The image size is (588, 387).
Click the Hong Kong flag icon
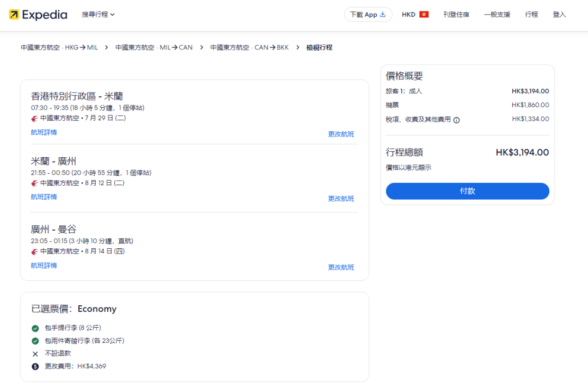click(x=424, y=15)
